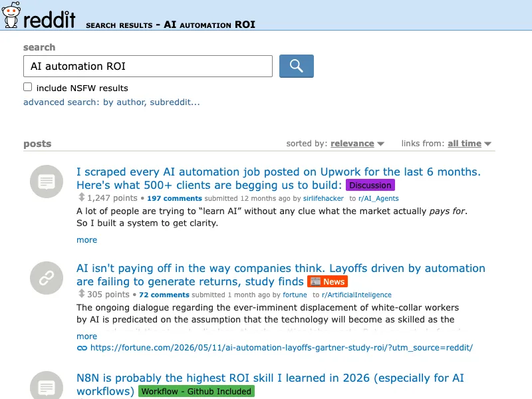Go to r/ArtificialInteligence subreddit
Image resolution: width=532 pixels, height=399 pixels.
click(356, 295)
